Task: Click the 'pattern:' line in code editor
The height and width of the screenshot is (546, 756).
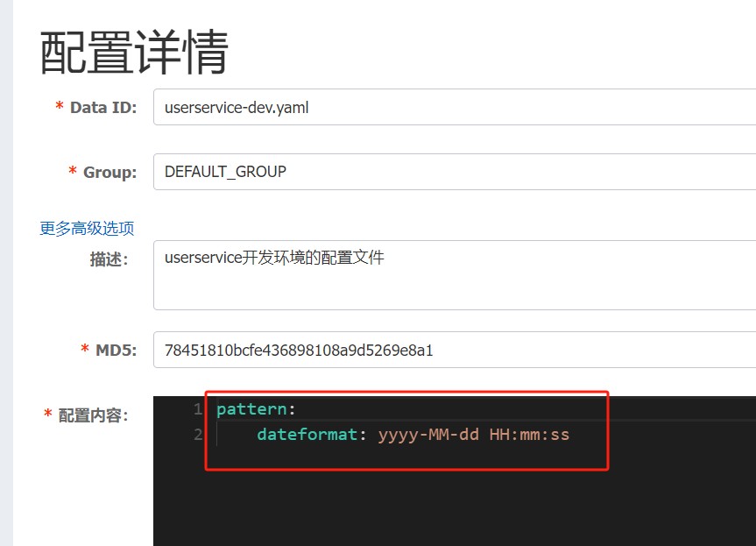Action: (256, 409)
